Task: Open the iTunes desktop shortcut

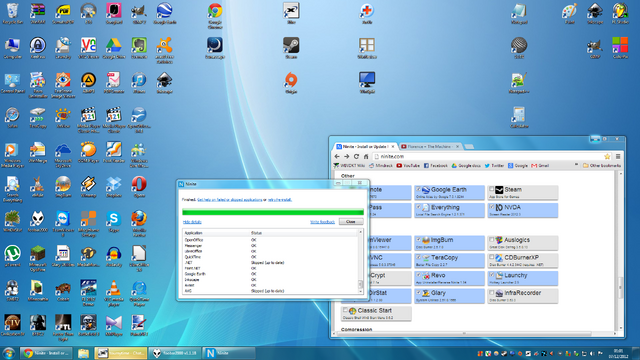Action: [x=139, y=82]
